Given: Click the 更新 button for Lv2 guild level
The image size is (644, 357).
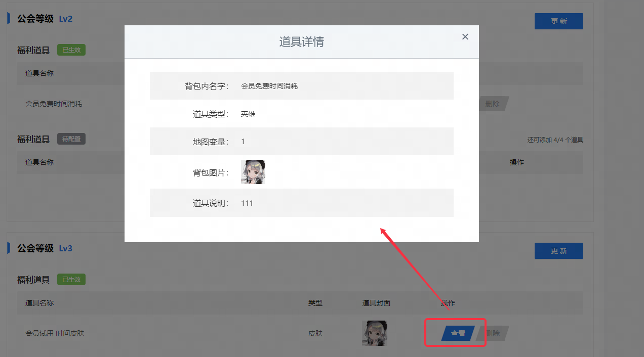Looking at the screenshot, I should pyautogui.click(x=559, y=21).
